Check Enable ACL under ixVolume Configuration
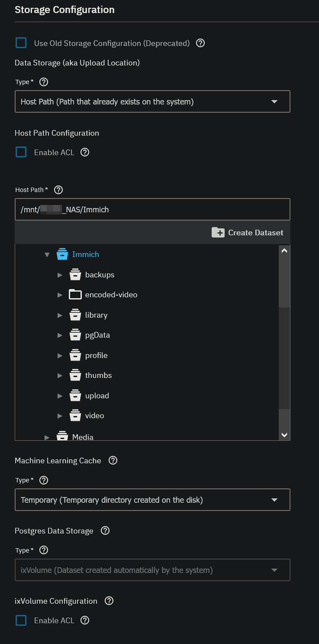319x644 pixels. [x=21, y=621]
